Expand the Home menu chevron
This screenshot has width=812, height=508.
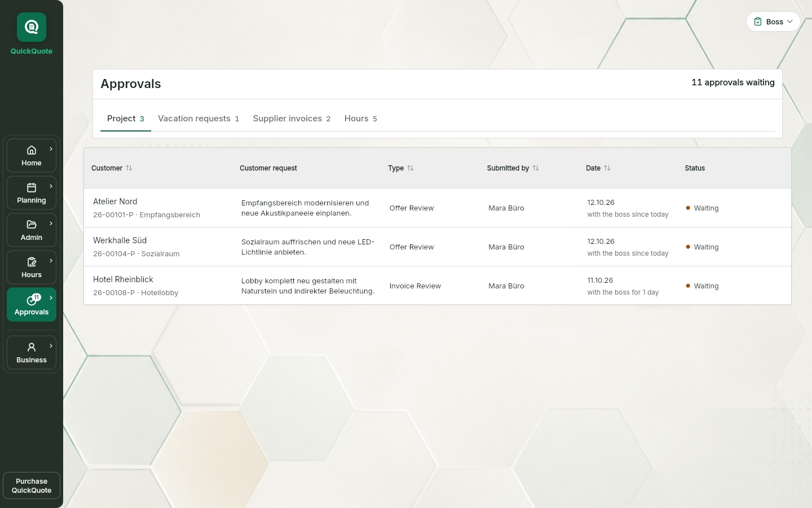[51, 149]
